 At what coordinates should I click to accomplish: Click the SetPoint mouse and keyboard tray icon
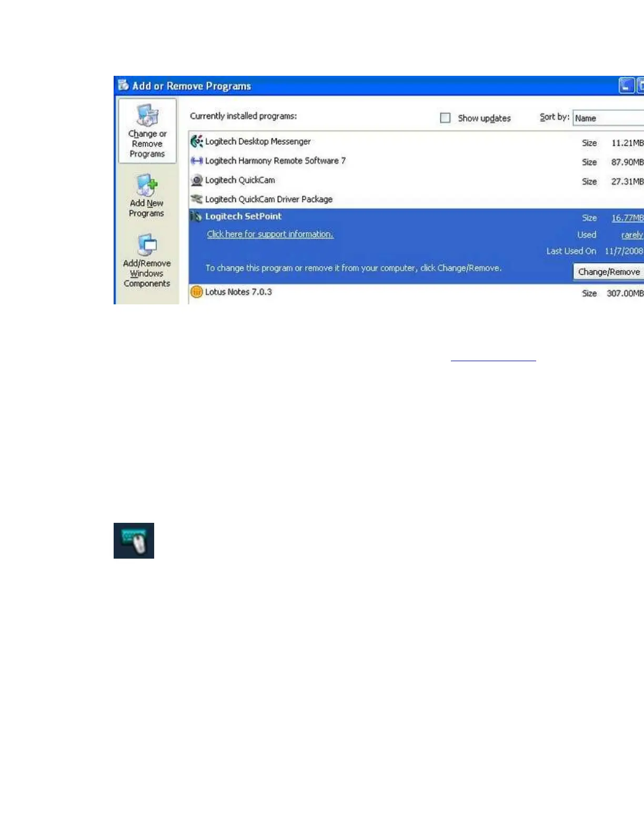[x=134, y=541]
